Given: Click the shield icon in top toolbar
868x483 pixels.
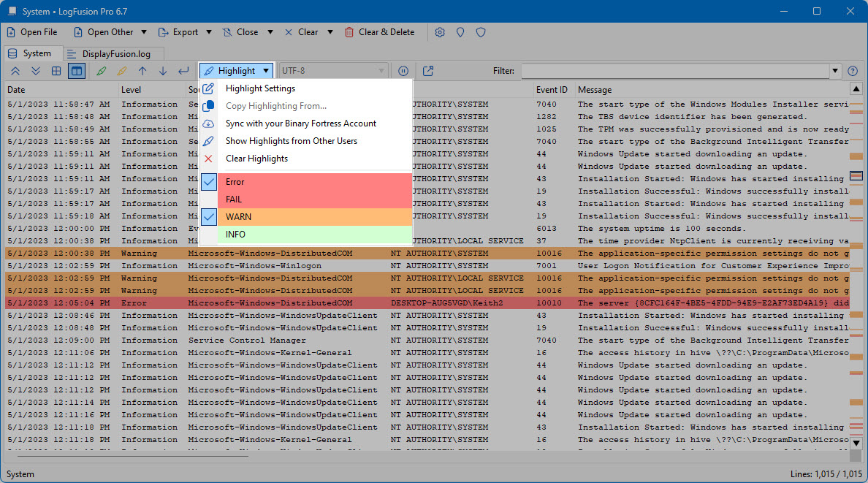Looking at the screenshot, I should 481,32.
